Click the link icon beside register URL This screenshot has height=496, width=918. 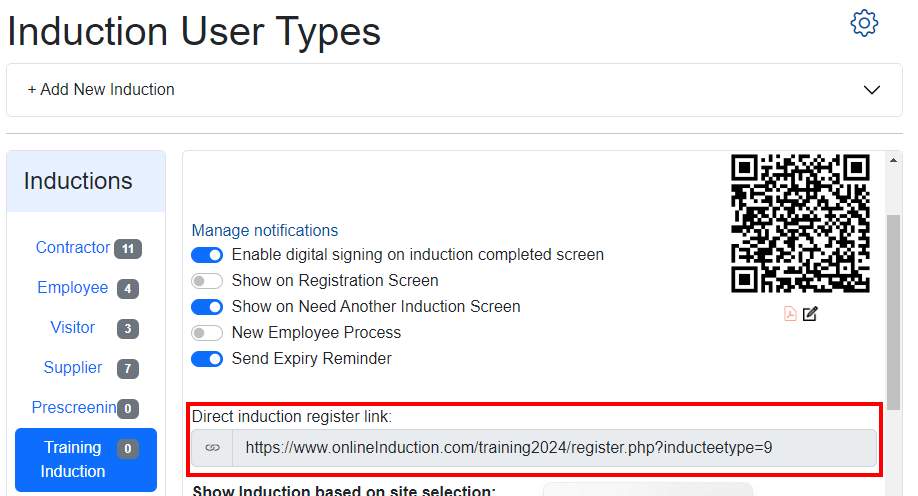click(x=212, y=448)
